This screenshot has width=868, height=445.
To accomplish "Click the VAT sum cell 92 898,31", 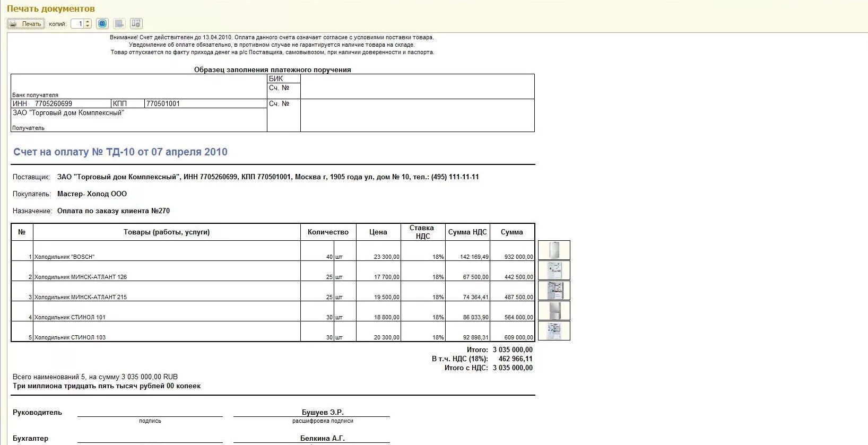I will pyautogui.click(x=467, y=331).
